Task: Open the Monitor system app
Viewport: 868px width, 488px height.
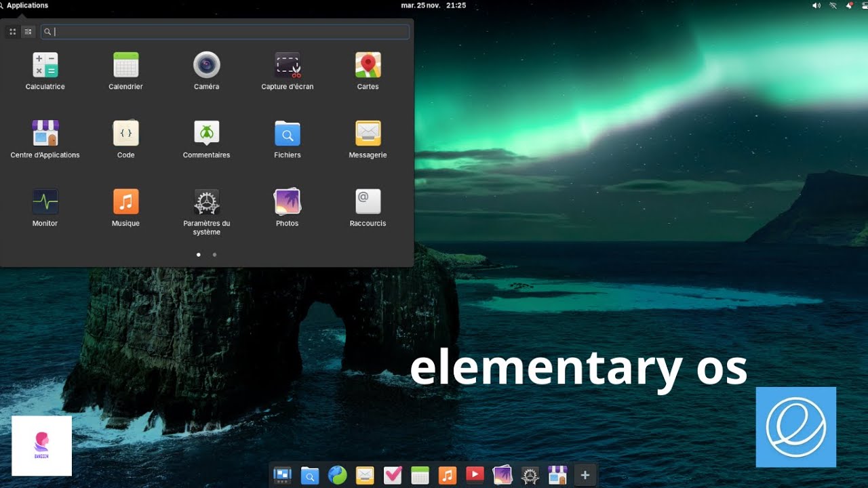Action: click(45, 207)
